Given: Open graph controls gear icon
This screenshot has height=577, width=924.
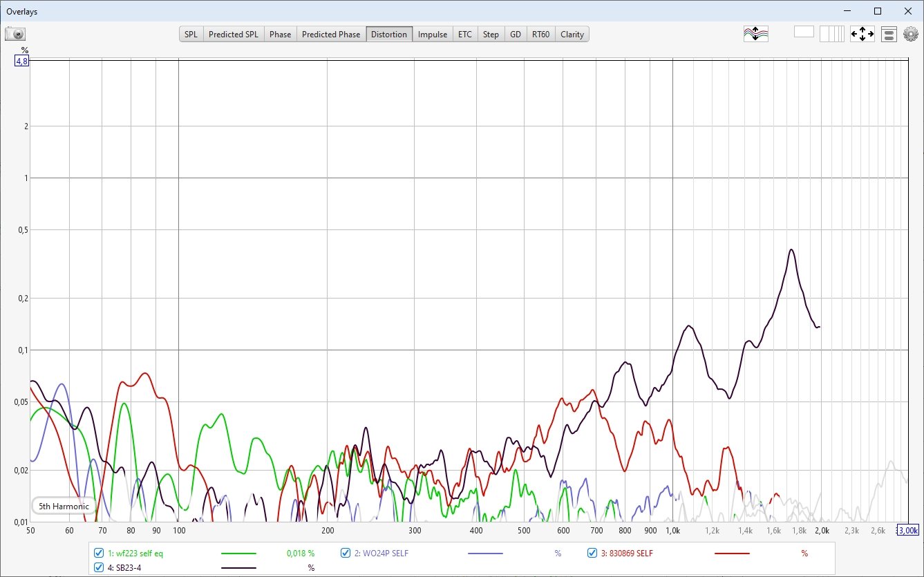Looking at the screenshot, I should point(909,34).
